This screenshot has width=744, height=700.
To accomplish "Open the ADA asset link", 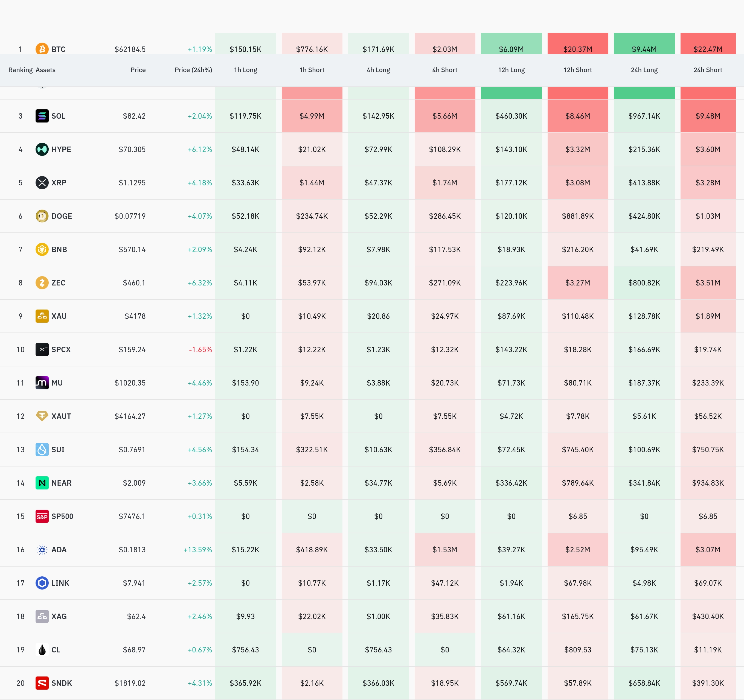I will 59,550.
